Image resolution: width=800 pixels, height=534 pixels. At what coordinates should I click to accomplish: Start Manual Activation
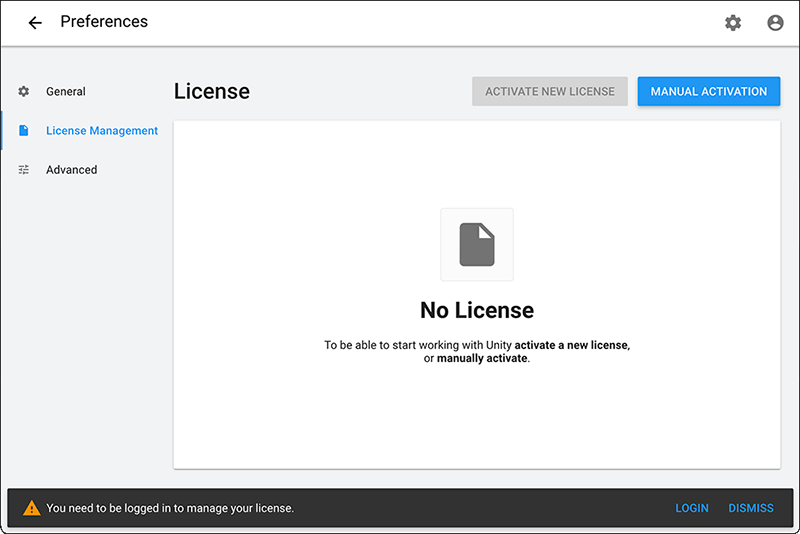click(x=709, y=91)
